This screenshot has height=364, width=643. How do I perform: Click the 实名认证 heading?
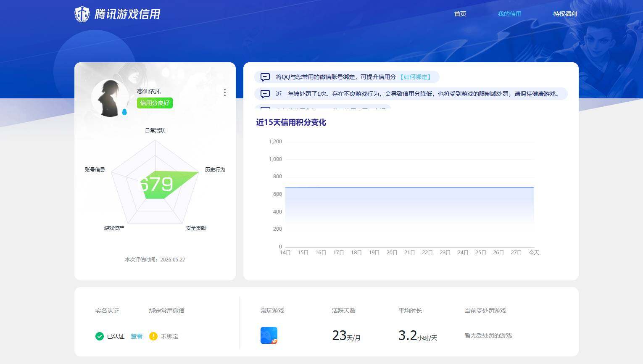click(x=107, y=311)
